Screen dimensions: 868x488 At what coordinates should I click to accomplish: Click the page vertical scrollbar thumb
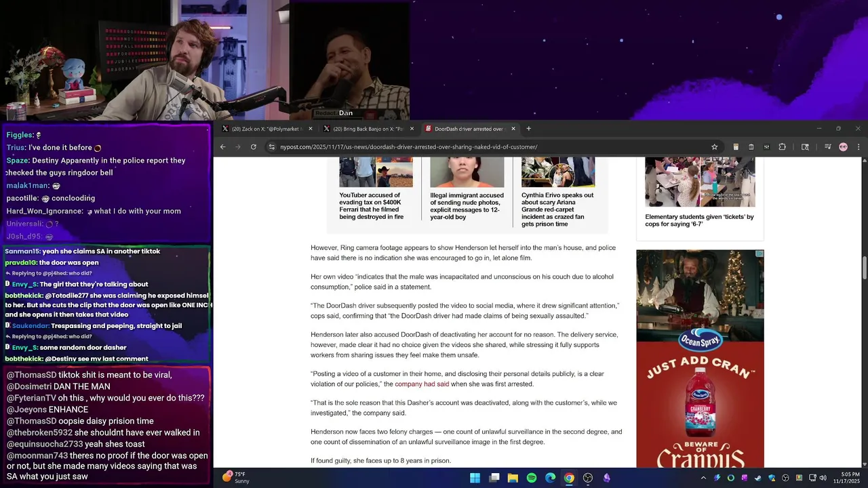click(x=865, y=268)
